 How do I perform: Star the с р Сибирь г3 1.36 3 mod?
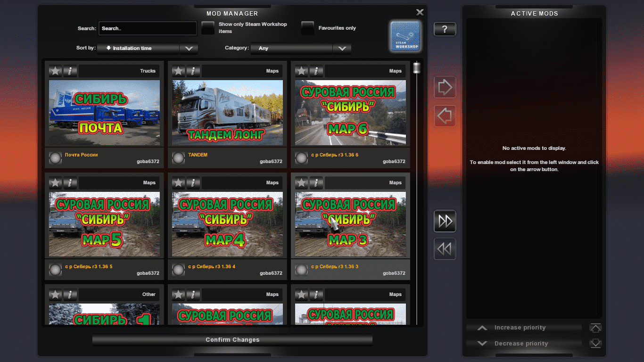coord(302,182)
